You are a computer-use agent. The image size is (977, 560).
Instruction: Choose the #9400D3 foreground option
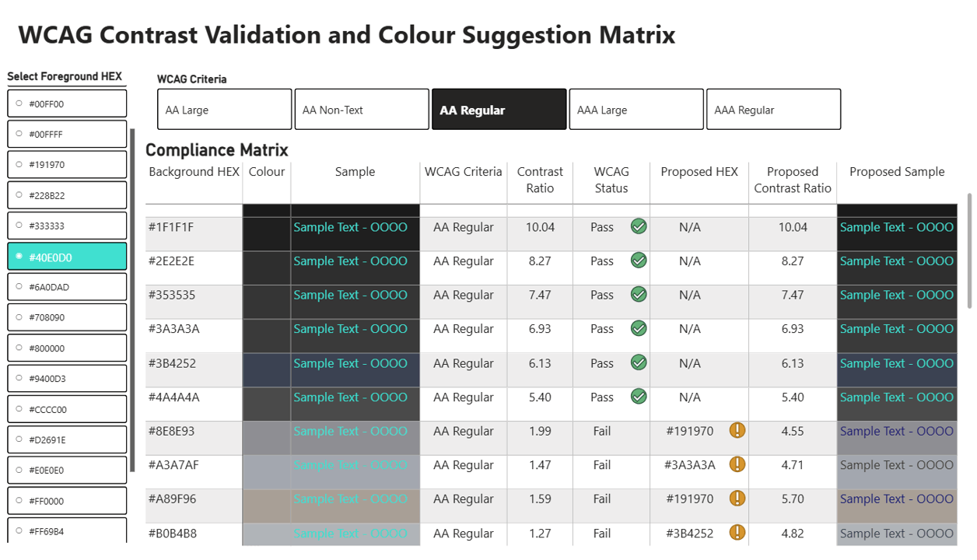(x=67, y=379)
